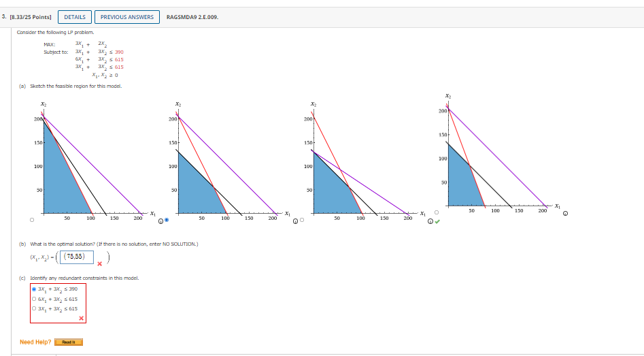Open the info icon after the first graph
Screen dimensions: 644x356
click(x=160, y=221)
